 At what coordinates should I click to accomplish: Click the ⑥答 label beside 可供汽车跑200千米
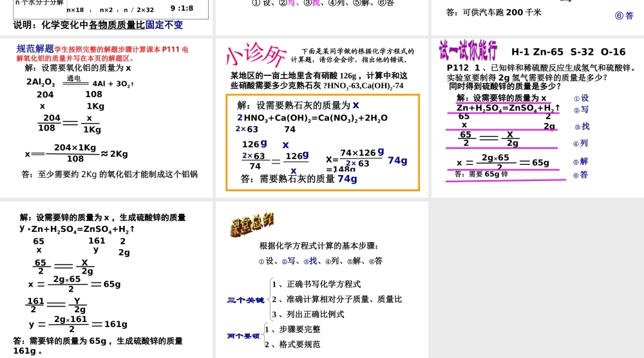(624, 15)
